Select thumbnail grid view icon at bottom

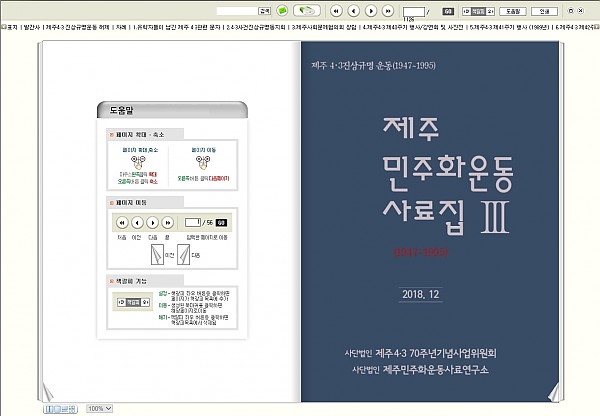[x=73, y=409]
